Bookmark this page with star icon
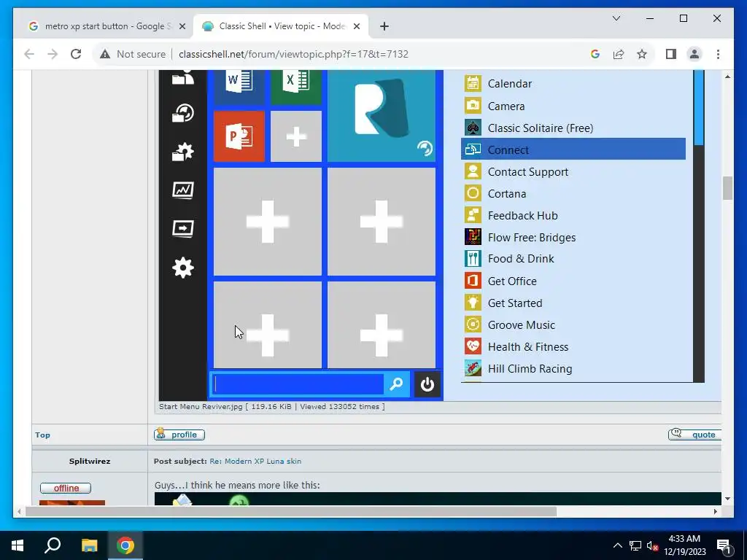This screenshot has width=747, height=560. (642, 54)
